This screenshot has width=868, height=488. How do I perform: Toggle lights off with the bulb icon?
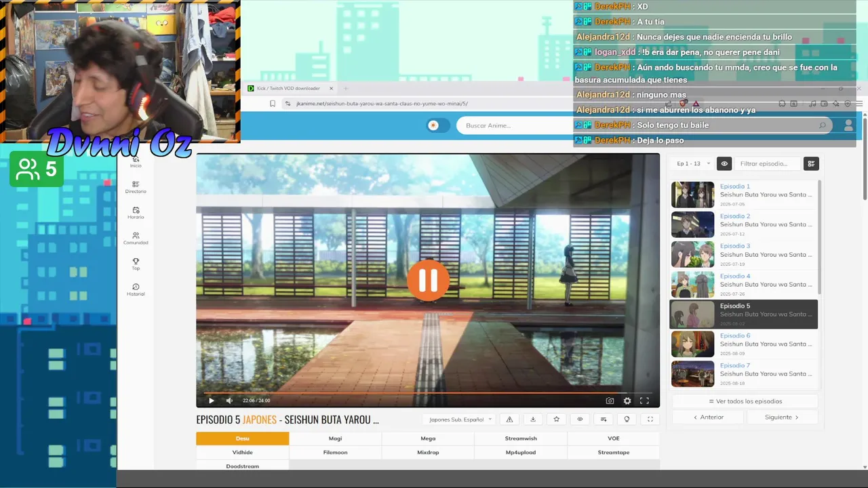627,420
